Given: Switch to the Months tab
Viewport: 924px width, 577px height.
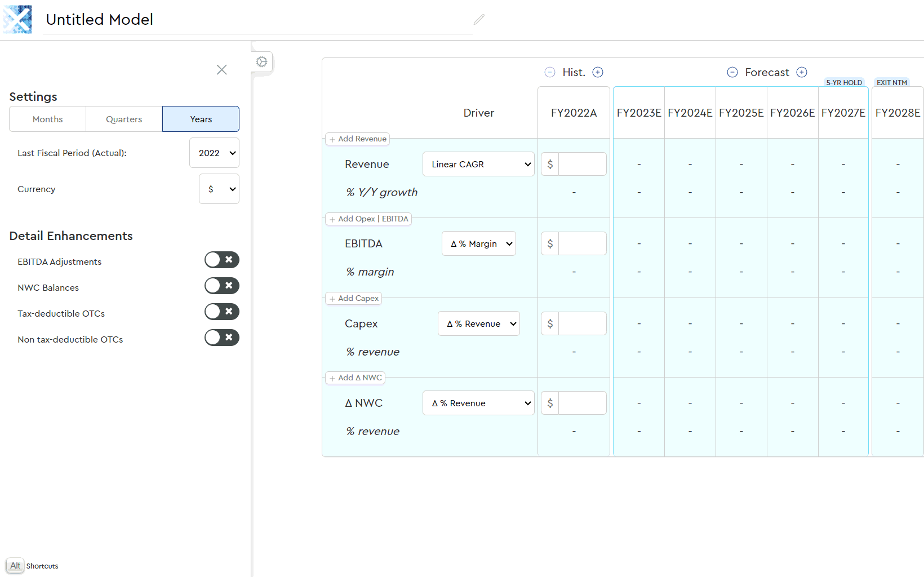Looking at the screenshot, I should 48,119.
